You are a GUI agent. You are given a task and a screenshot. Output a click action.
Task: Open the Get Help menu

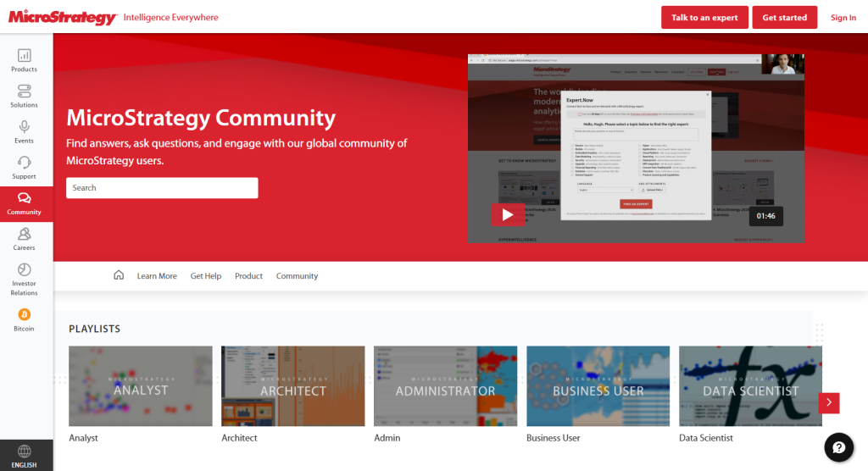tap(206, 275)
